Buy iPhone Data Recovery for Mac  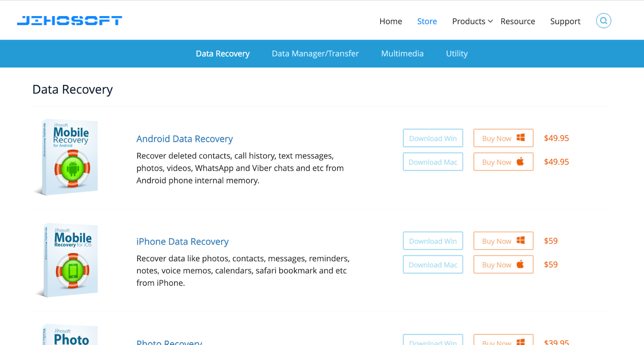tap(504, 264)
